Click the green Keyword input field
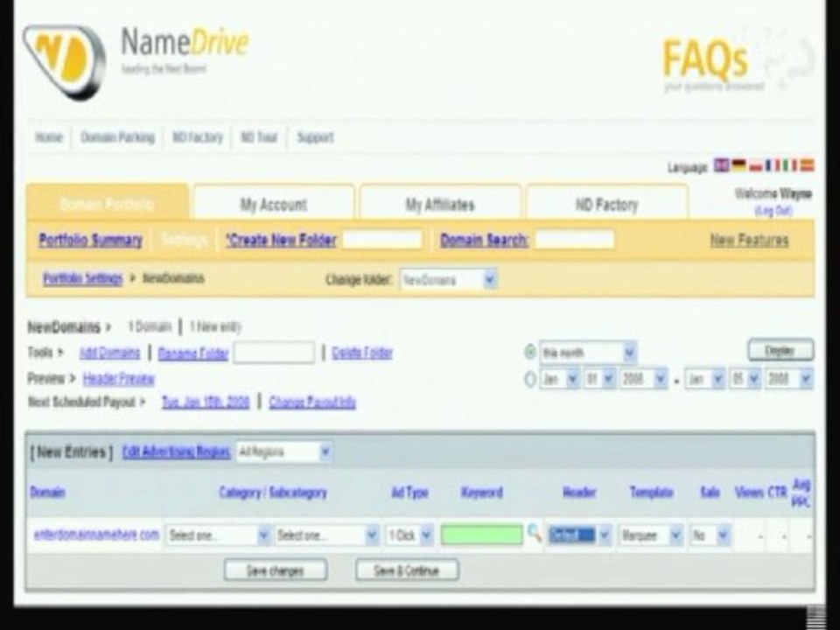The height and width of the screenshot is (630, 840). pos(481,535)
